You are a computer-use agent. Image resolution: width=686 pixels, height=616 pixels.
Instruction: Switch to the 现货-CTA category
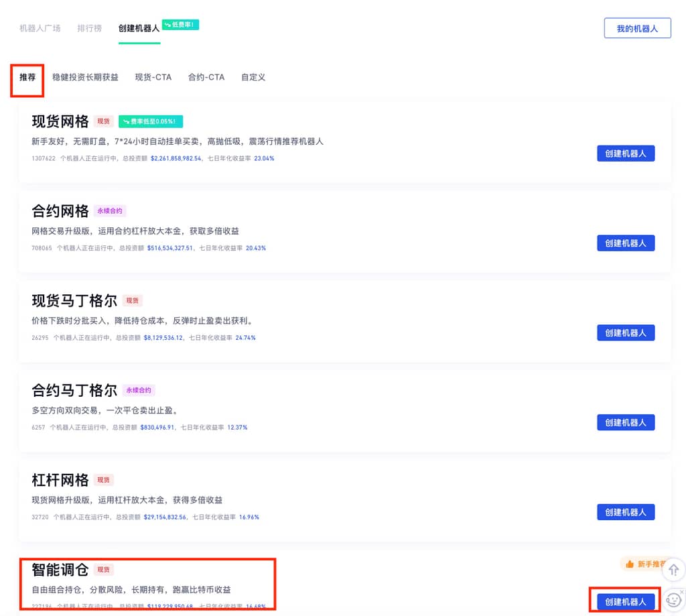(x=153, y=77)
